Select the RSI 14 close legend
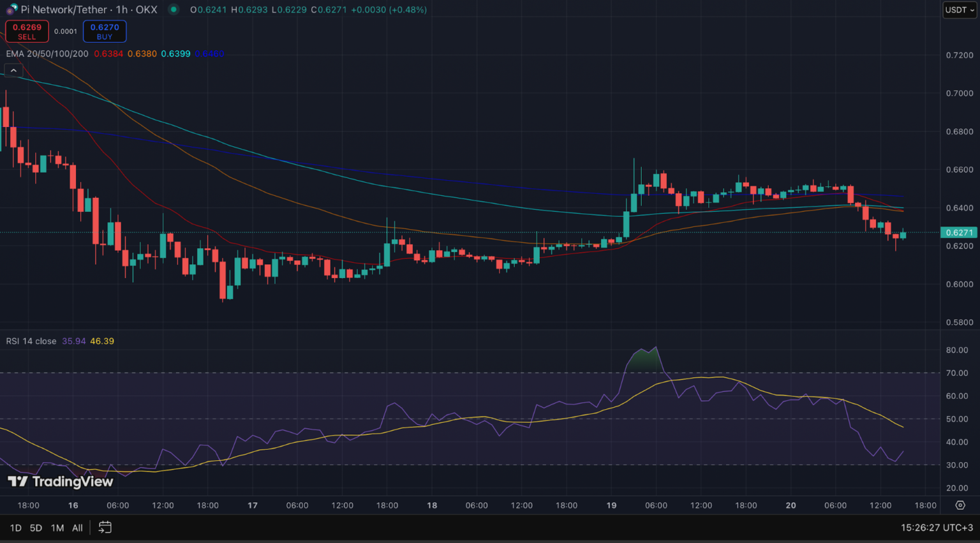This screenshot has width=980, height=543. 31,341
